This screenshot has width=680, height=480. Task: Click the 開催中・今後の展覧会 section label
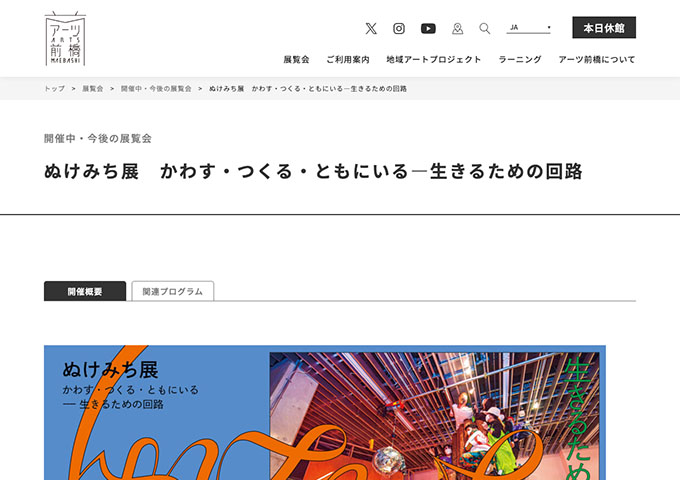pyautogui.click(x=98, y=138)
